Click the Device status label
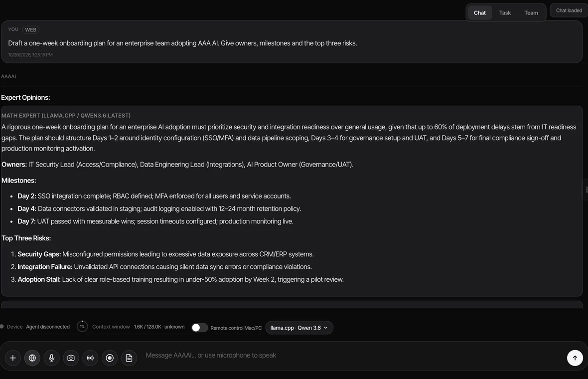 point(14,327)
